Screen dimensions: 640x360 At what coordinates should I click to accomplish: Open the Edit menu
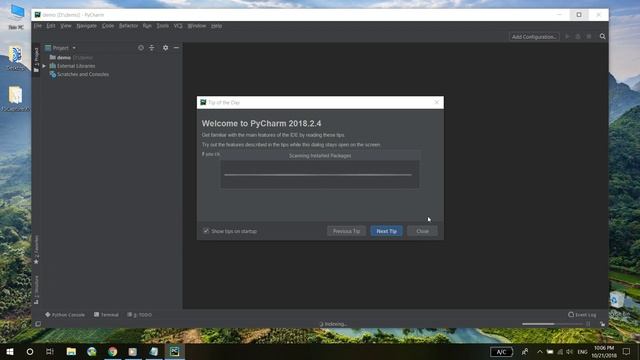pyautogui.click(x=51, y=26)
